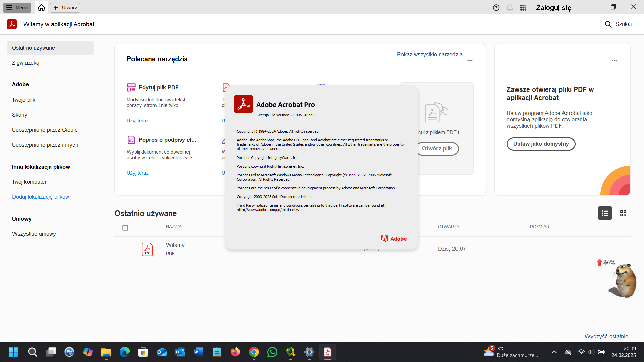Open WhatsApp from taskbar
The width and height of the screenshot is (644, 362).
pos(272,352)
